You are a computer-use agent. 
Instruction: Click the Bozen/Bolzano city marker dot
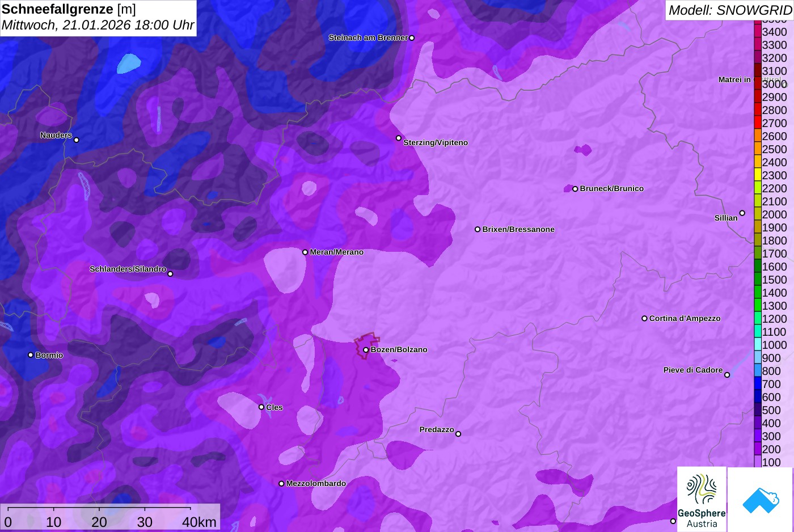coord(366,350)
